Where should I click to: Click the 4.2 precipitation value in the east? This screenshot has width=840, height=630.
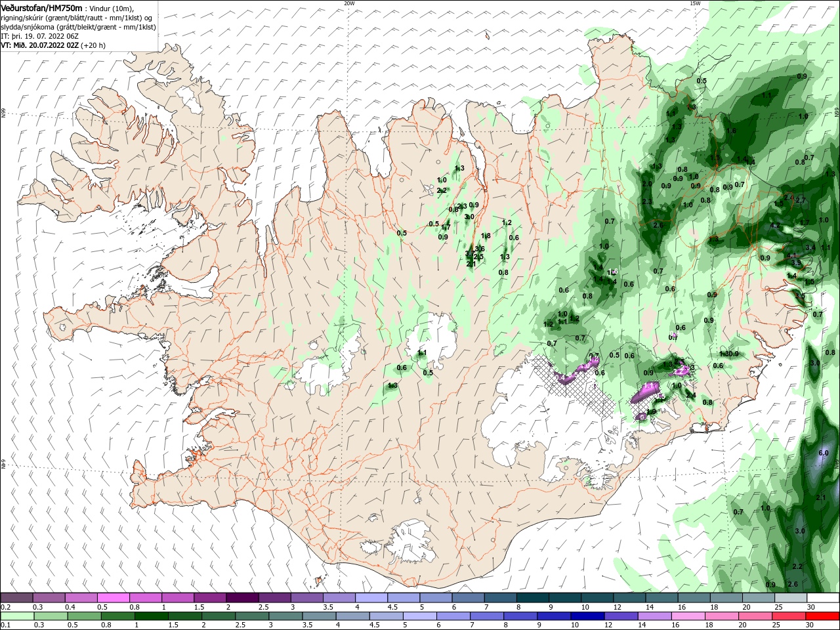(x=774, y=226)
